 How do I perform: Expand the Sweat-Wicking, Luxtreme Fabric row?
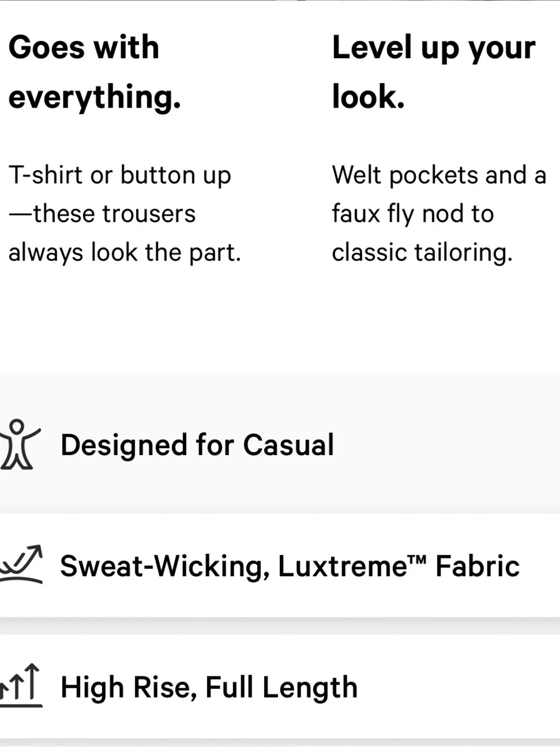280,565
